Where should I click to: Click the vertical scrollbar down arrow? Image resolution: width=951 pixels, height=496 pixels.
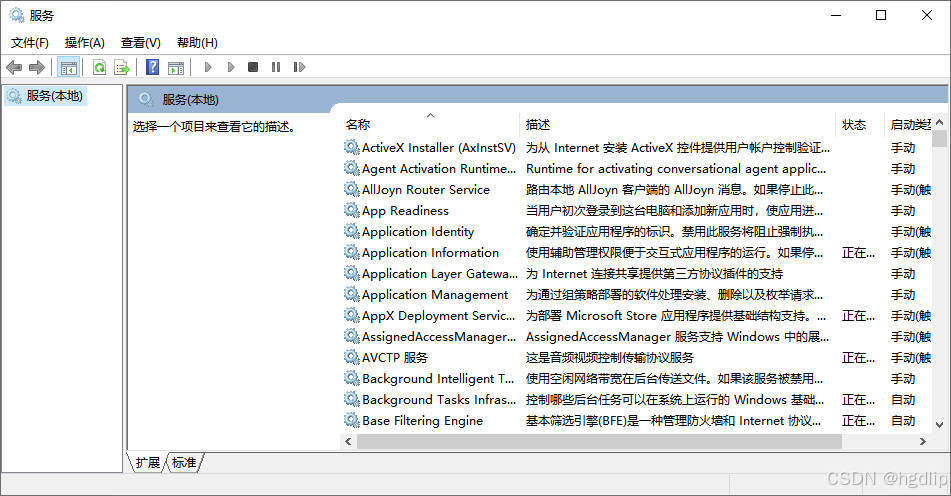coord(939,424)
